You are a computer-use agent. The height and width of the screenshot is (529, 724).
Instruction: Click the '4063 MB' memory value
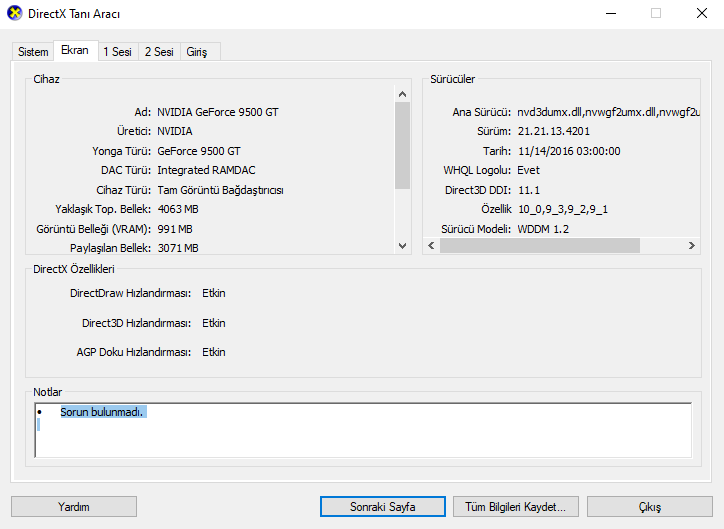(178, 209)
